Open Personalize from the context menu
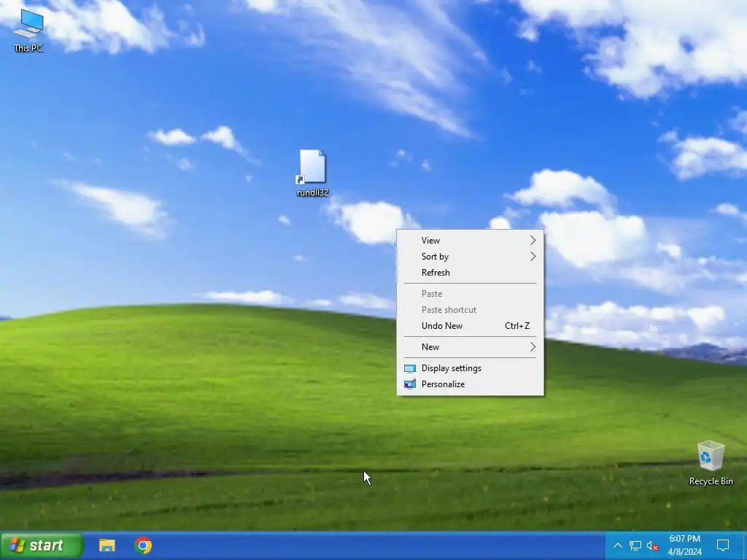747x560 pixels. 471,384
